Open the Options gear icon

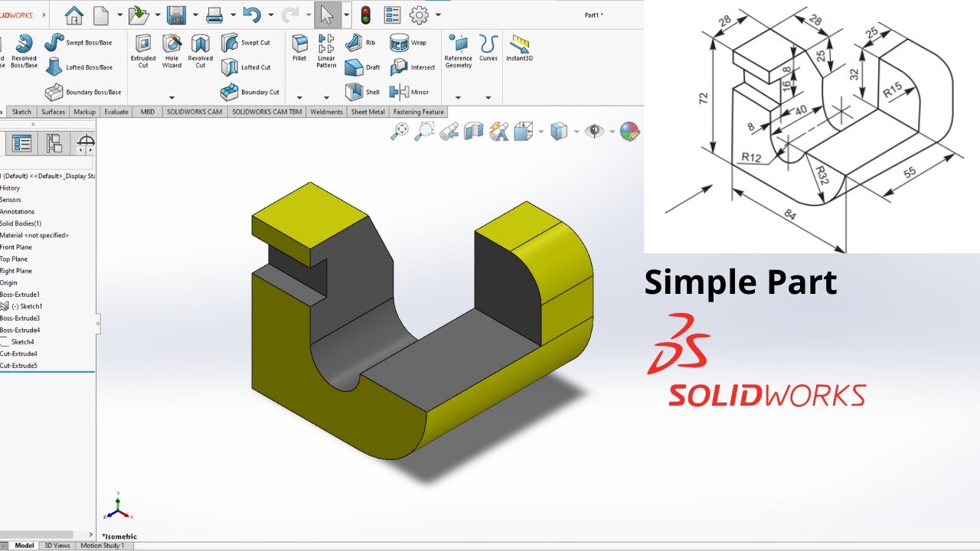pos(419,15)
